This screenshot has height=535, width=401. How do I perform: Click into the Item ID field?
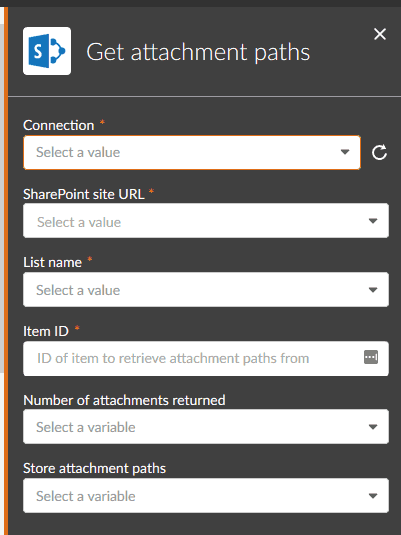coord(206,359)
